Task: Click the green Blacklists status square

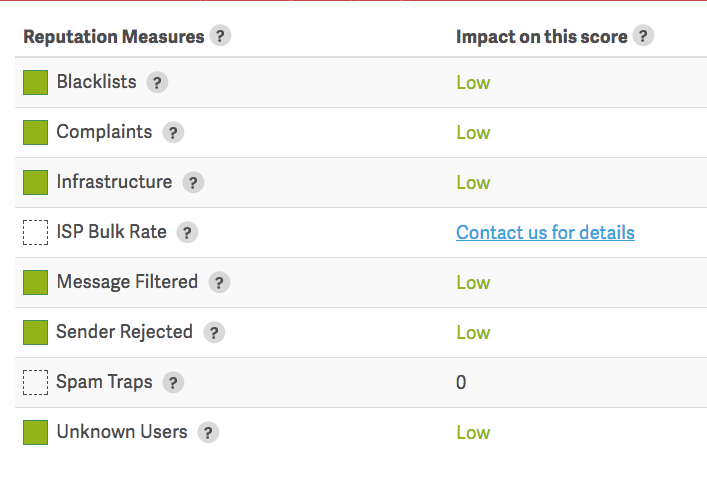Action: [x=36, y=83]
